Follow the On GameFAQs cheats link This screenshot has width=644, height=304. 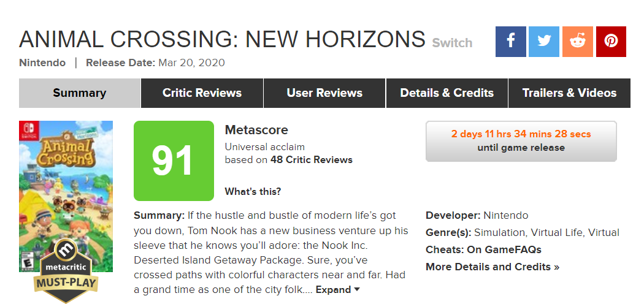[x=503, y=249]
